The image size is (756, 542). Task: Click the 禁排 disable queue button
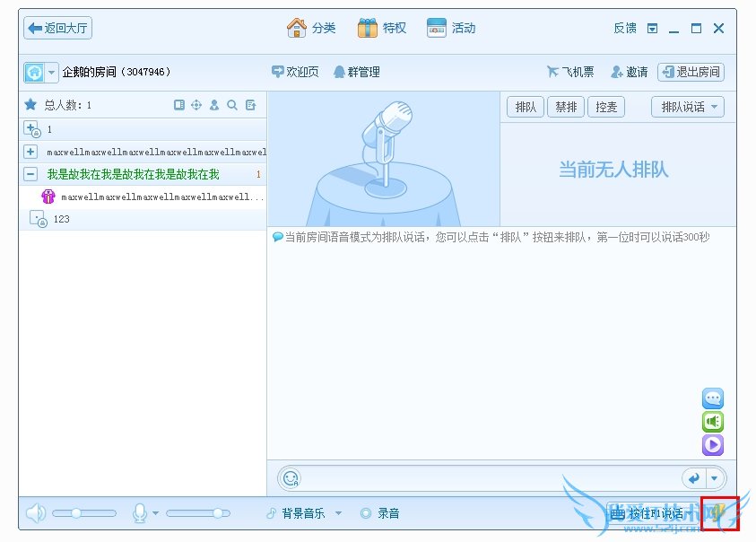566,107
